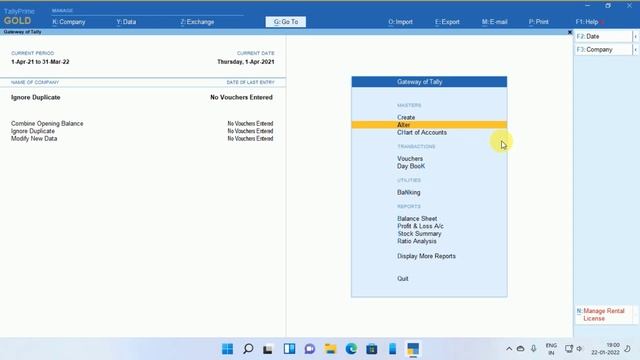Open taskbar Search

pos(248,349)
